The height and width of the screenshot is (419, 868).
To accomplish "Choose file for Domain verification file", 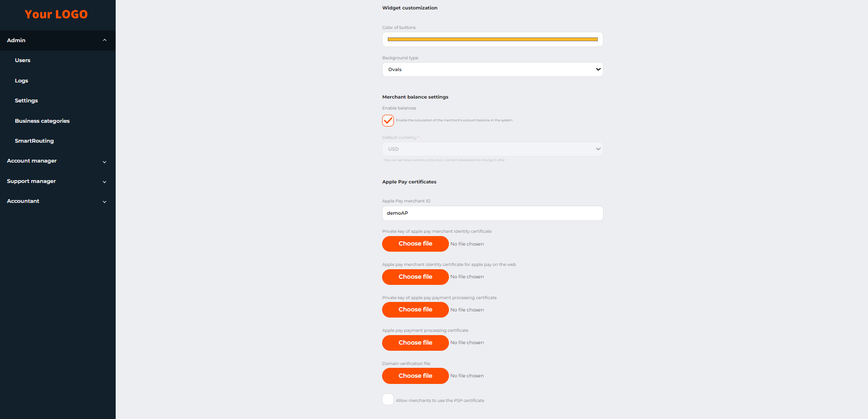I will (x=415, y=376).
